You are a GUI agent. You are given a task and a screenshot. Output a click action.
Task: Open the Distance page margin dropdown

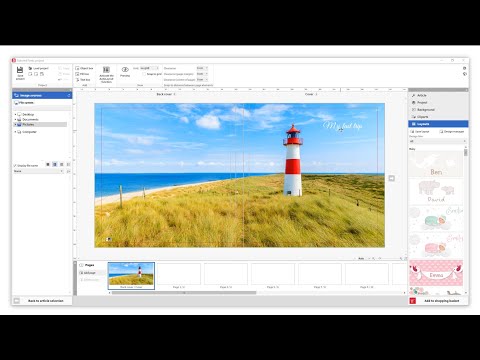click(x=202, y=74)
